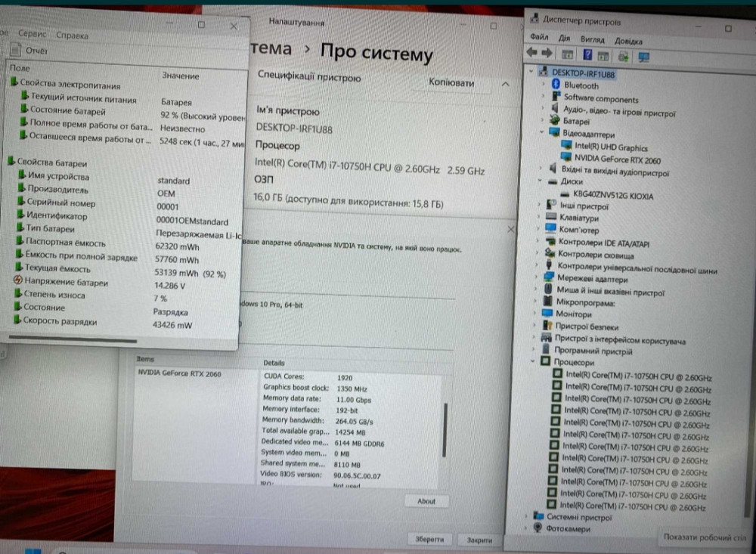The width and height of the screenshot is (756, 554).
Task: Select the Bluetooth device category icon
Action: click(556, 86)
